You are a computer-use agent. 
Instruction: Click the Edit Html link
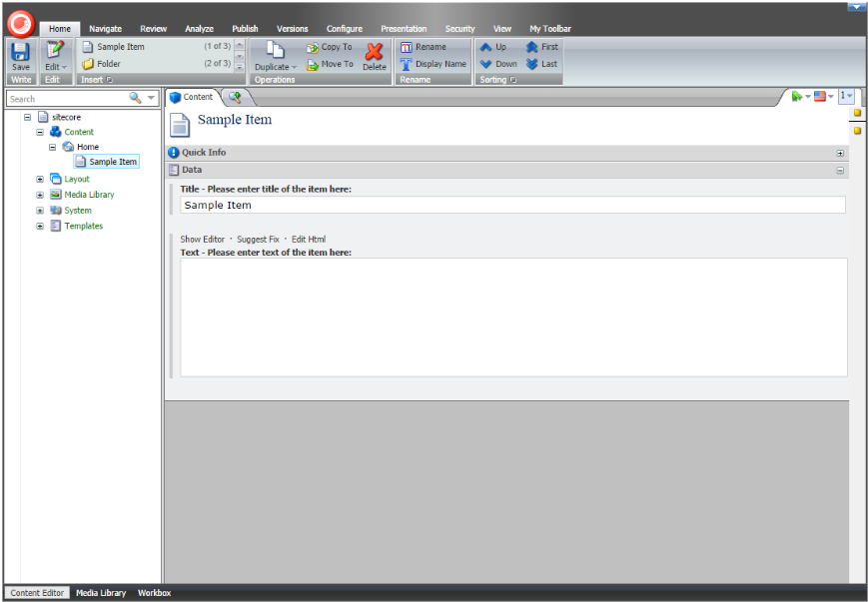[309, 240]
